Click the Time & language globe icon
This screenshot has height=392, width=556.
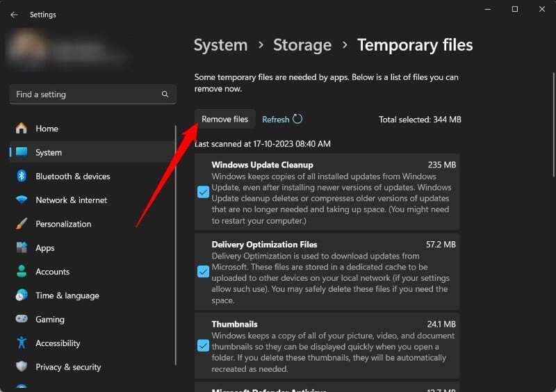coord(22,295)
